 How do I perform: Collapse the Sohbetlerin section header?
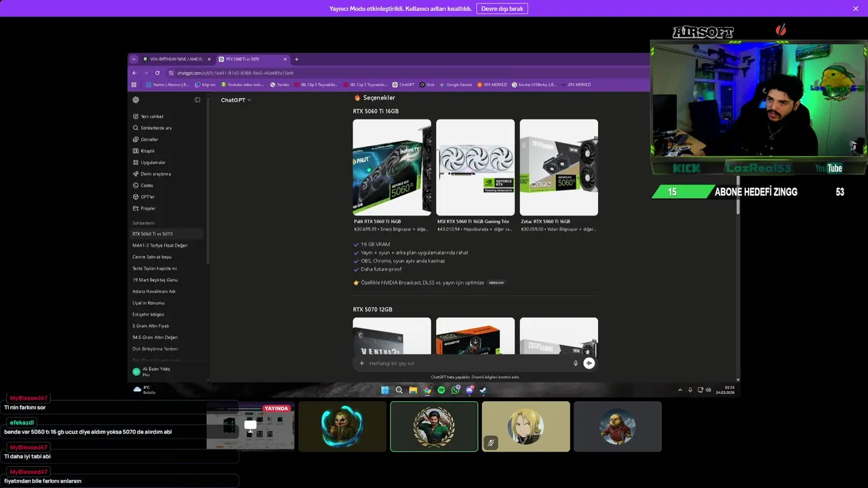point(144,223)
